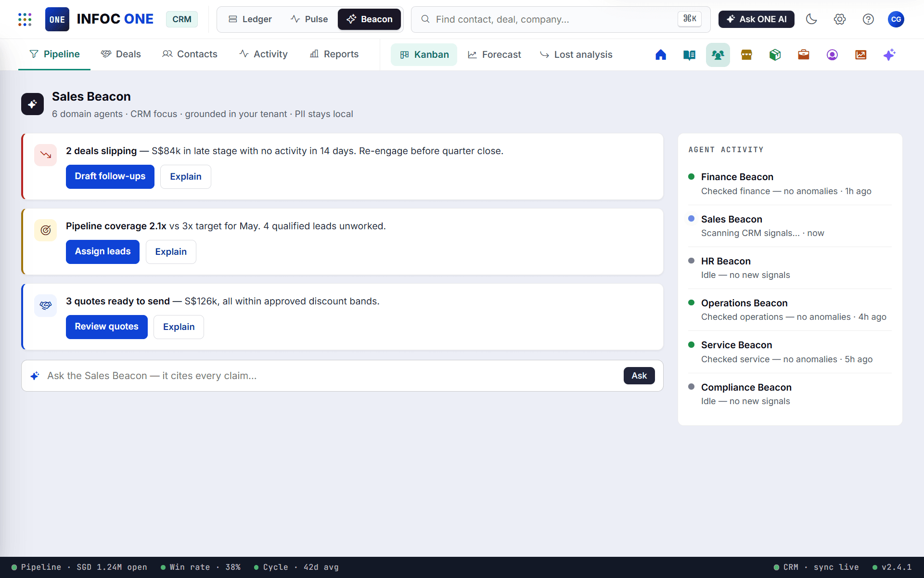Switch to Pulse mode
The height and width of the screenshot is (578, 924).
pos(309,19)
